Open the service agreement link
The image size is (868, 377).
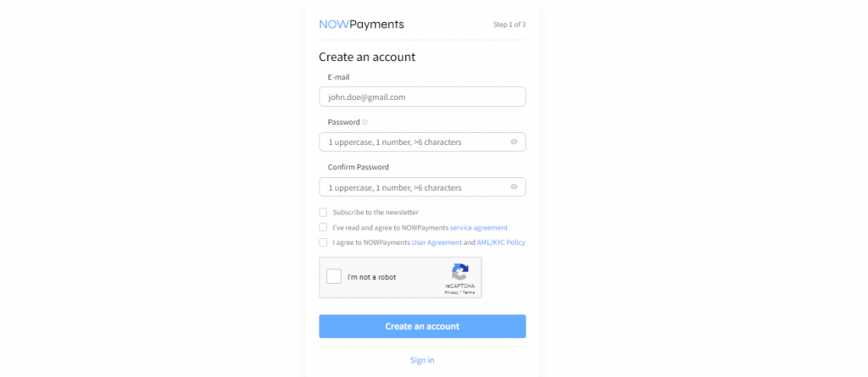(479, 228)
